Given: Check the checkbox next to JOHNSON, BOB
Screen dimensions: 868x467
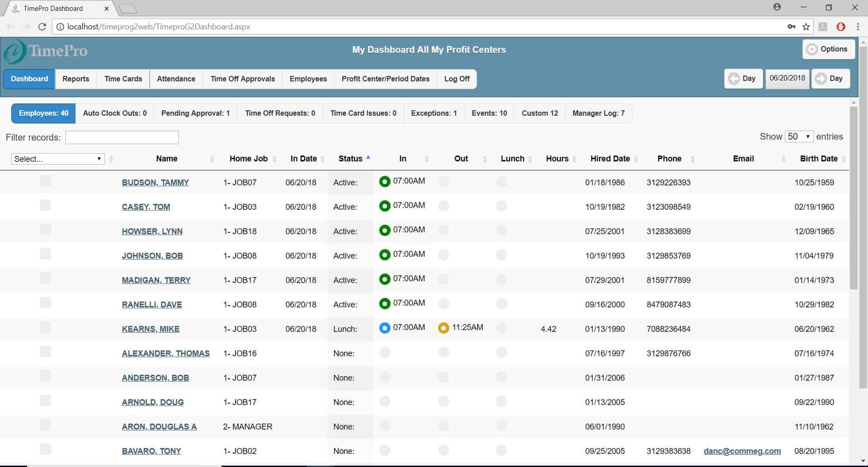Looking at the screenshot, I should point(45,254).
